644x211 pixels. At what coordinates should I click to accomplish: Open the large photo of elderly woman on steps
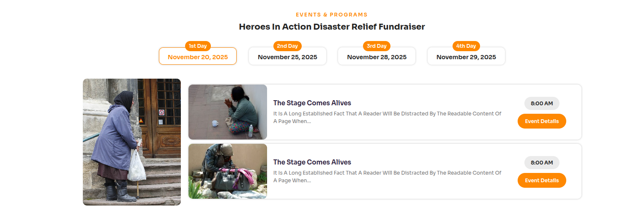(132, 142)
